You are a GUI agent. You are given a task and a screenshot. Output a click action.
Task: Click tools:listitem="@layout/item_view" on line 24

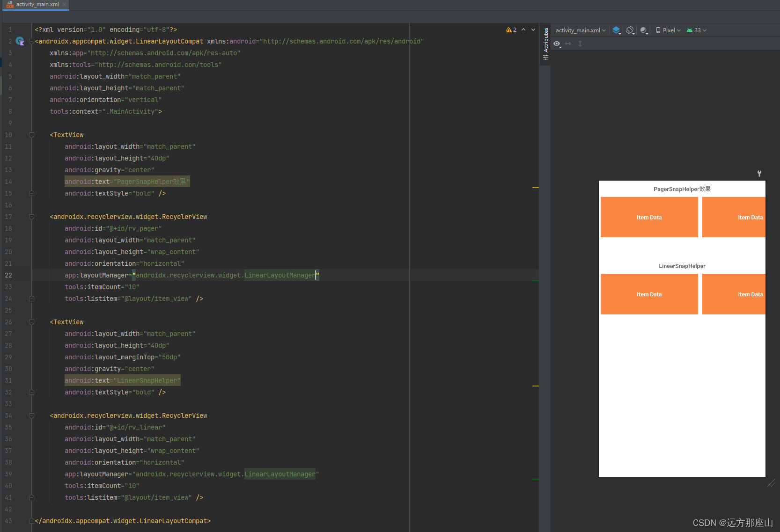[128, 299]
